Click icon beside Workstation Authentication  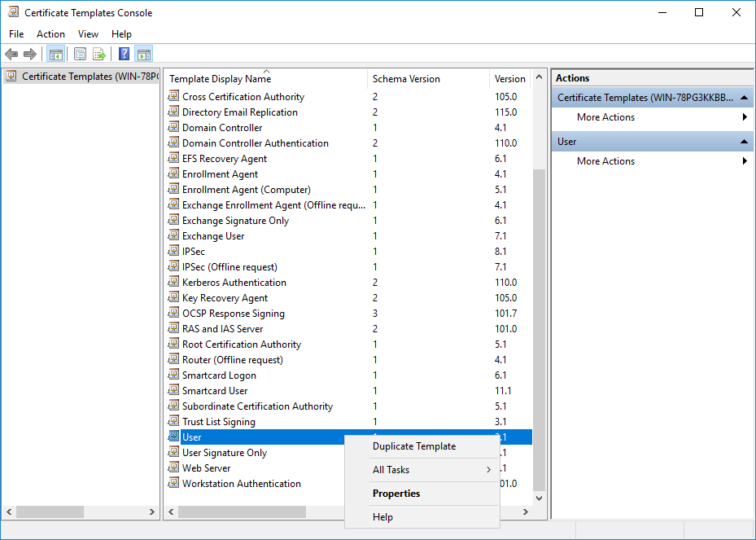tap(173, 482)
